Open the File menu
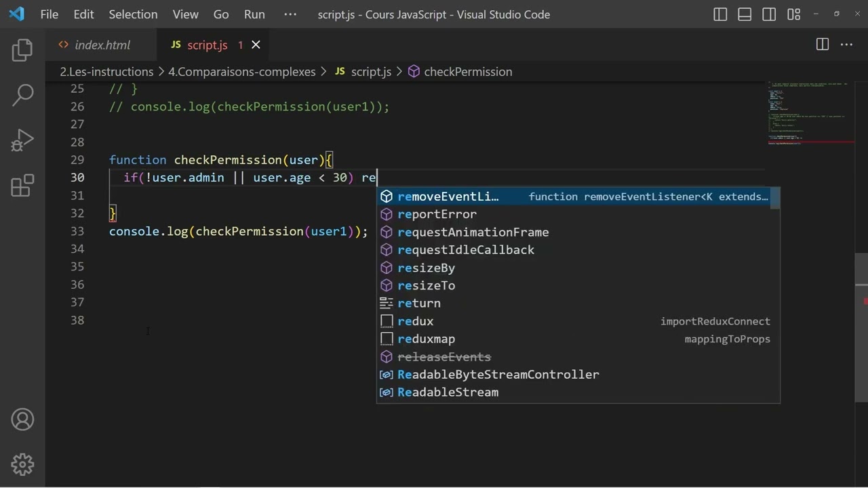The width and height of the screenshot is (868, 488). (50, 14)
